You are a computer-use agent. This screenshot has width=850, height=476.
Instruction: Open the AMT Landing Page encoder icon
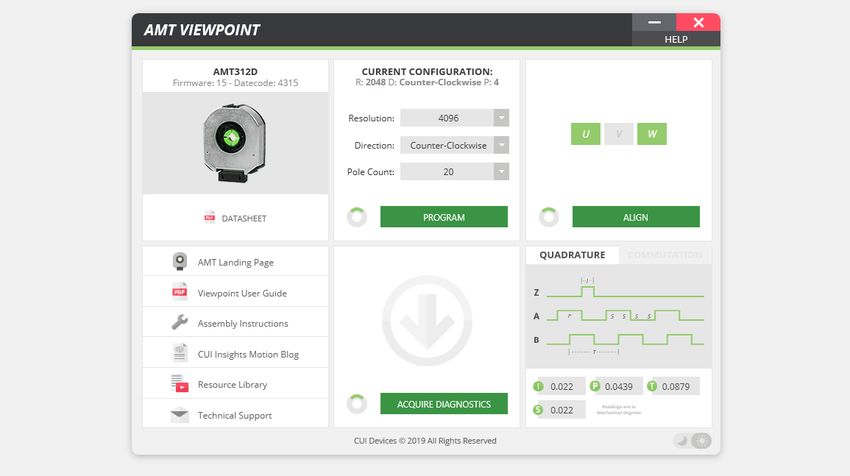coord(179,261)
